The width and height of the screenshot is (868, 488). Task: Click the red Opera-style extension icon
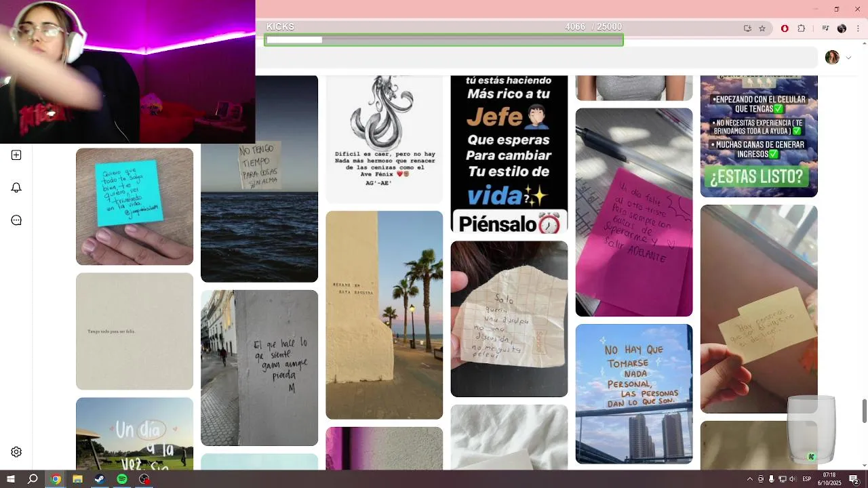(x=785, y=28)
